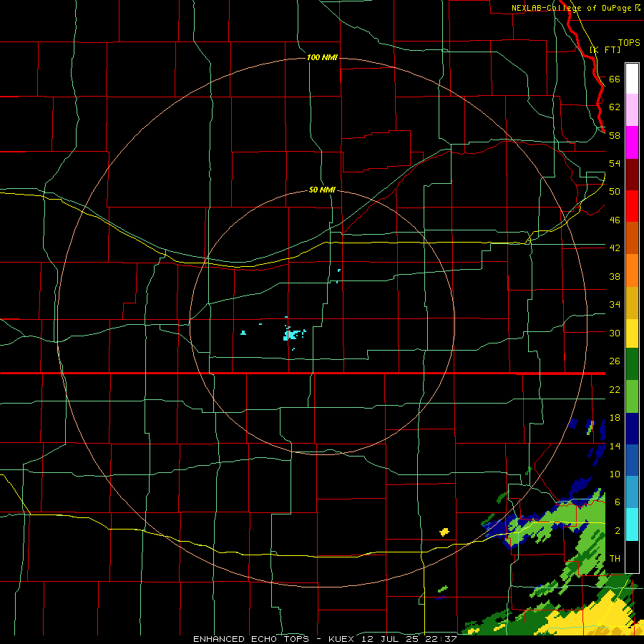The image size is (644, 644).
Task: Click the legend value '42'
Action: (615, 248)
